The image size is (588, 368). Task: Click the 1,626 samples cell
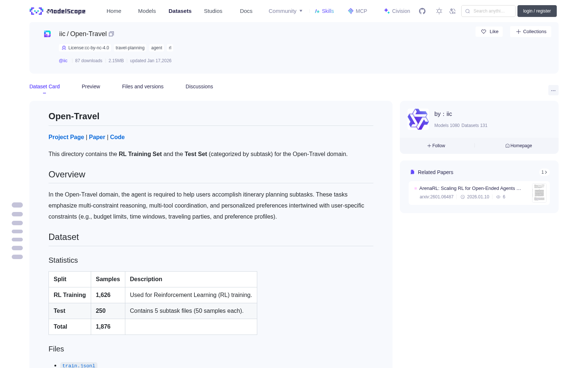[x=108, y=295]
